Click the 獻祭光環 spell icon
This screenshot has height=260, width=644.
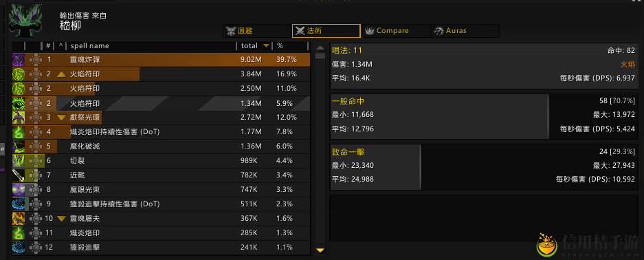point(19,118)
